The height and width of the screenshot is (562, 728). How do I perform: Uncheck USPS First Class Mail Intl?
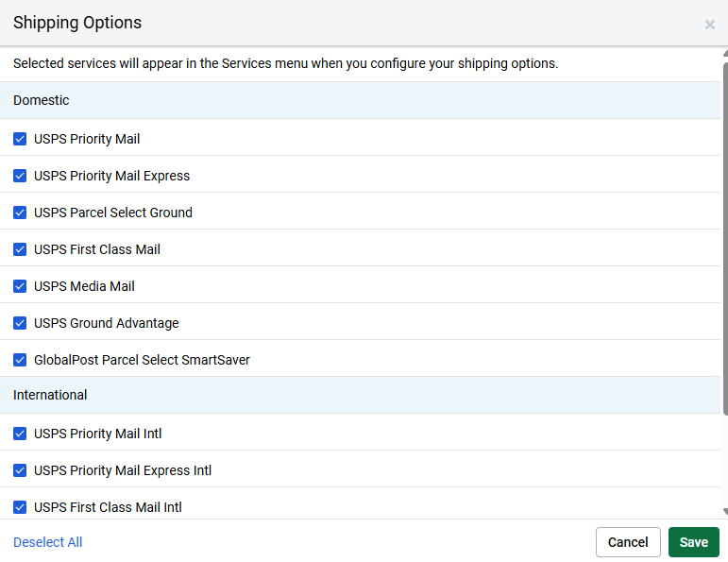(20, 507)
